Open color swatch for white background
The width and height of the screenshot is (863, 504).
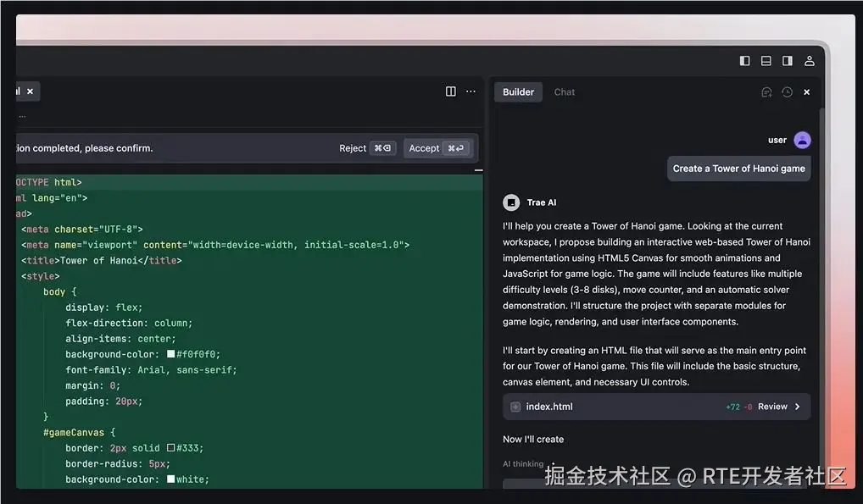click(x=171, y=479)
